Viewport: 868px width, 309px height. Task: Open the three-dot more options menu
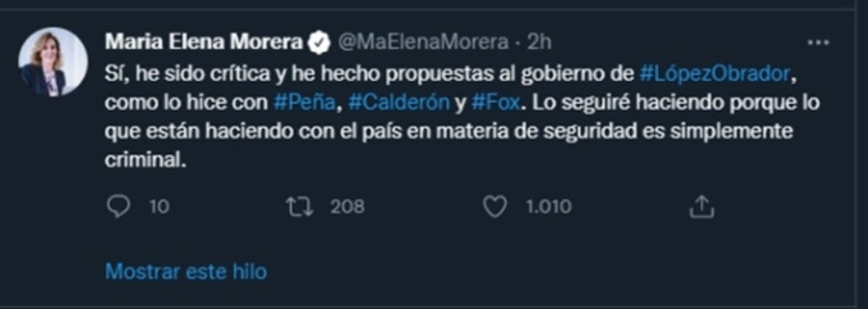point(818,43)
